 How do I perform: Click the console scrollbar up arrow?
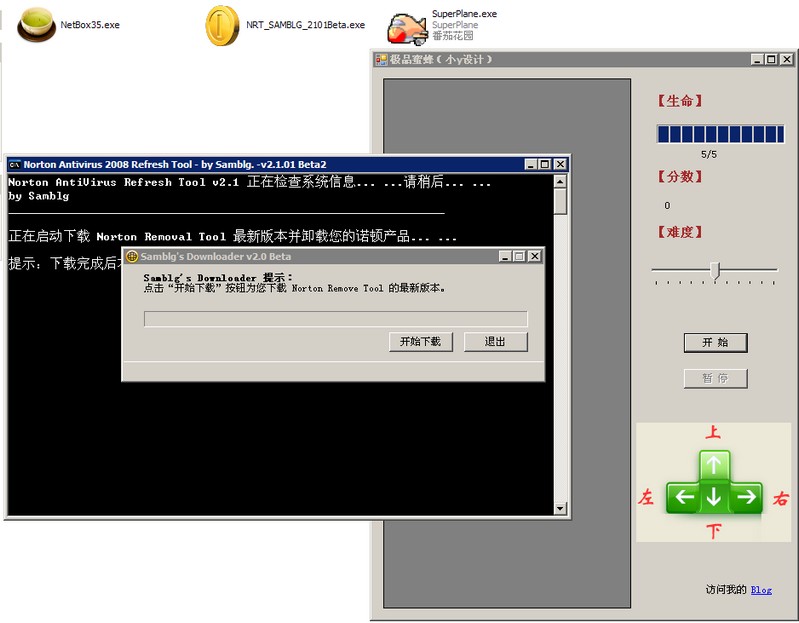[560, 181]
